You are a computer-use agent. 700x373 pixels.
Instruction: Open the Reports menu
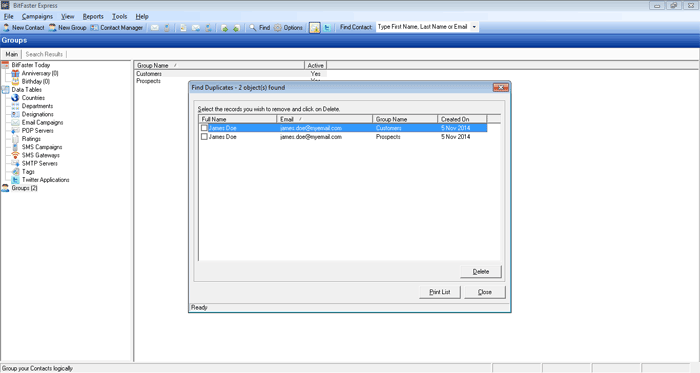click(93, 17)
